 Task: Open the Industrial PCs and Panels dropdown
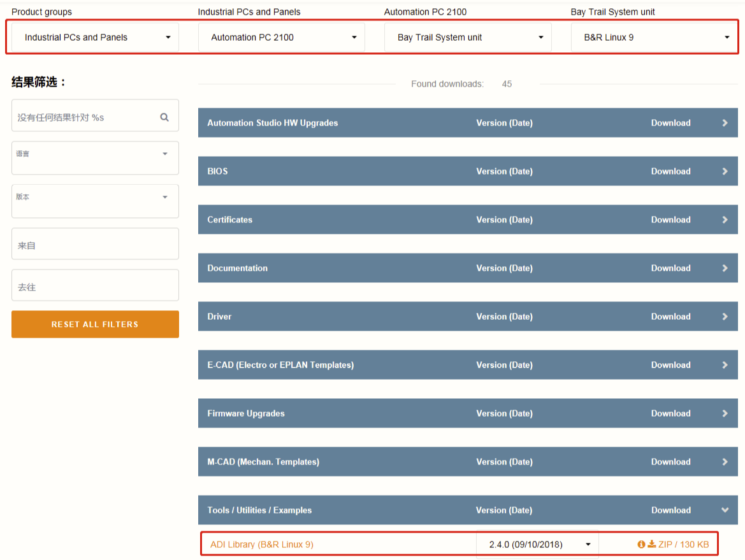(95, 37)
